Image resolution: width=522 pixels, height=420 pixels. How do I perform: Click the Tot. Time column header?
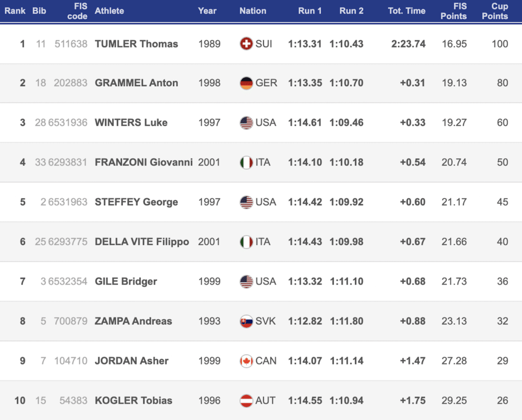pyautogui.click(x=406, y=11)
